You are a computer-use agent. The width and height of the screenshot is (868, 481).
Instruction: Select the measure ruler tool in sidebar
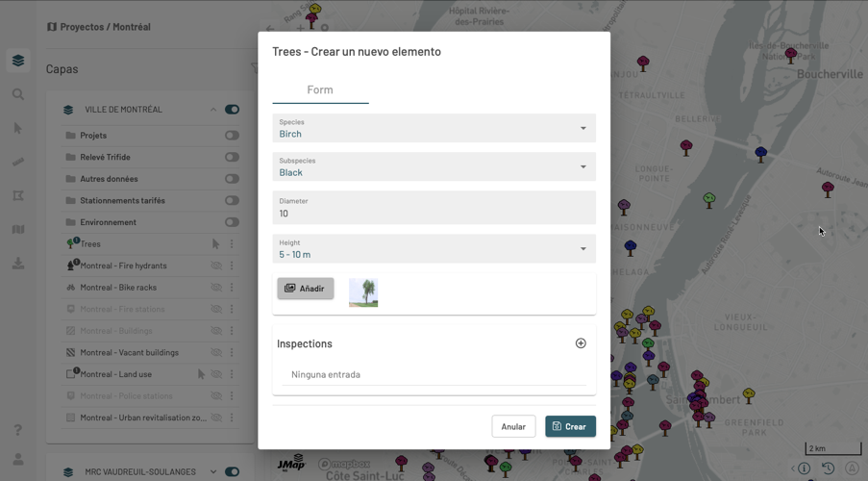(x=18, y=162)
